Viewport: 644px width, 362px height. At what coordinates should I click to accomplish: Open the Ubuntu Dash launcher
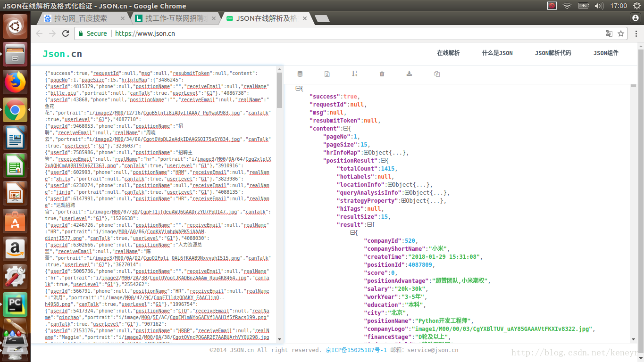coord(16,26)
